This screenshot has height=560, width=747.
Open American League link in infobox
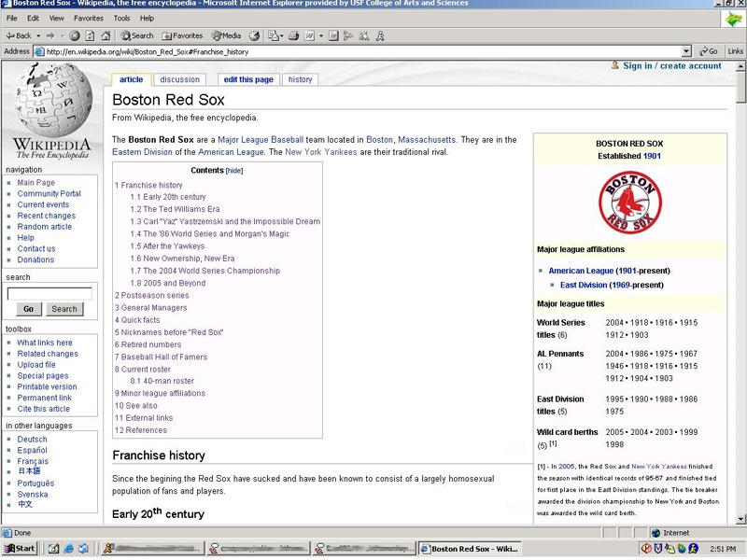click(x=581, y=271)
